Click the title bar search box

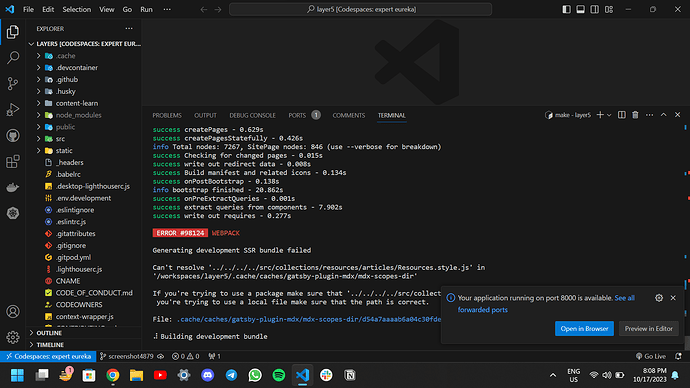360,9
